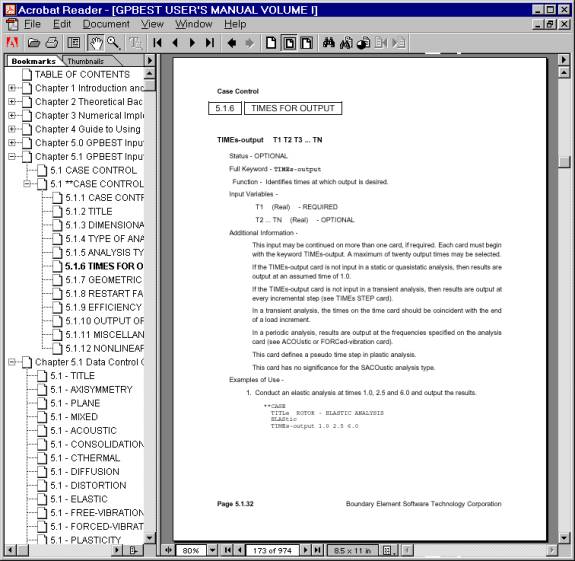Set Fit in Window page view
The width and height of the screenshot is (575, 561).
(289, 43)
